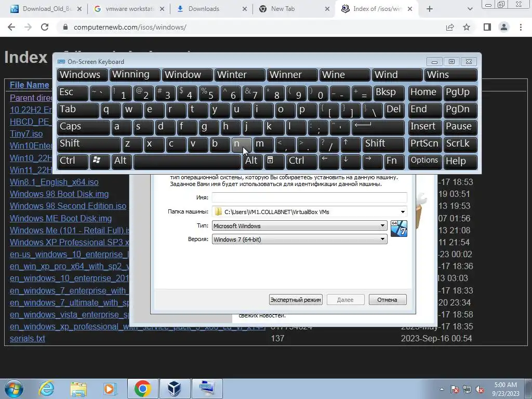532x399 pixels.
Task: Bookmark this page with star icon
Action: (467, 27)
